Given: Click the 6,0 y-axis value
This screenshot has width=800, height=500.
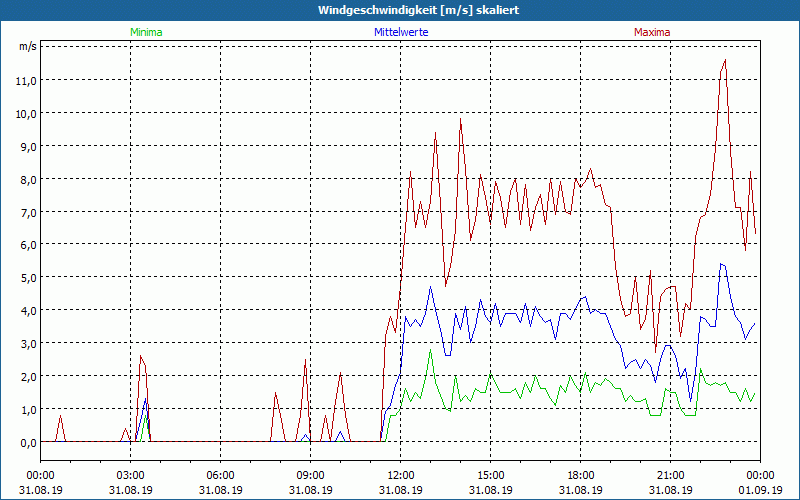Looking at the screenshot, I should [x=29, y=244].
